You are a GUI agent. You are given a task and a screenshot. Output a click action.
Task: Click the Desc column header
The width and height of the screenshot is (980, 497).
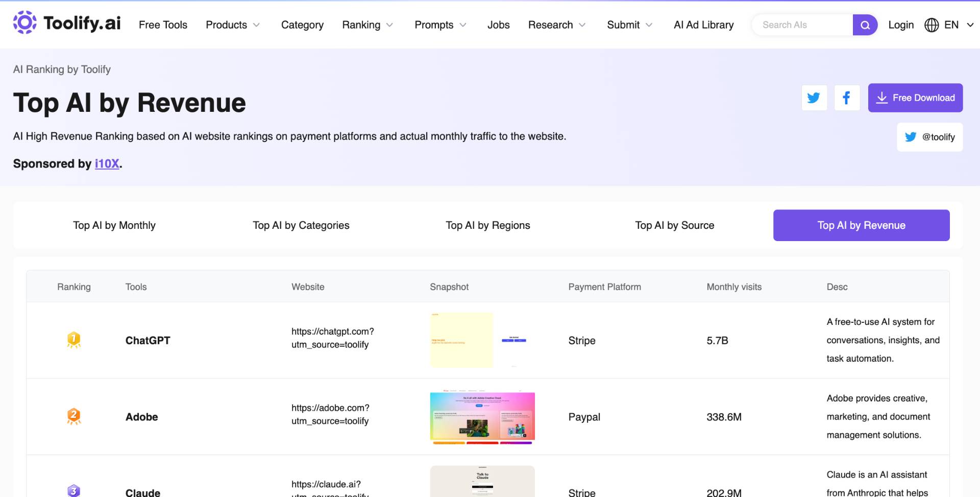pyautogui.click(x=837, y=287)
